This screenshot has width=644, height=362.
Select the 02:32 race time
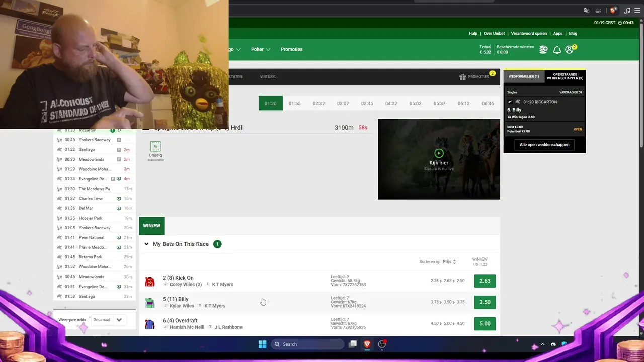click(x=319, y=103)
